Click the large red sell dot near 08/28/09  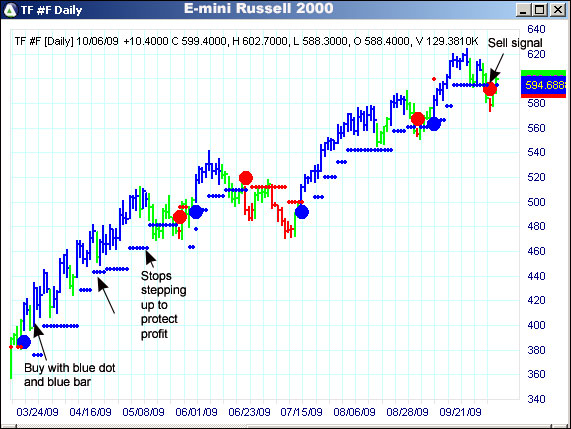[x=418, y=119]
